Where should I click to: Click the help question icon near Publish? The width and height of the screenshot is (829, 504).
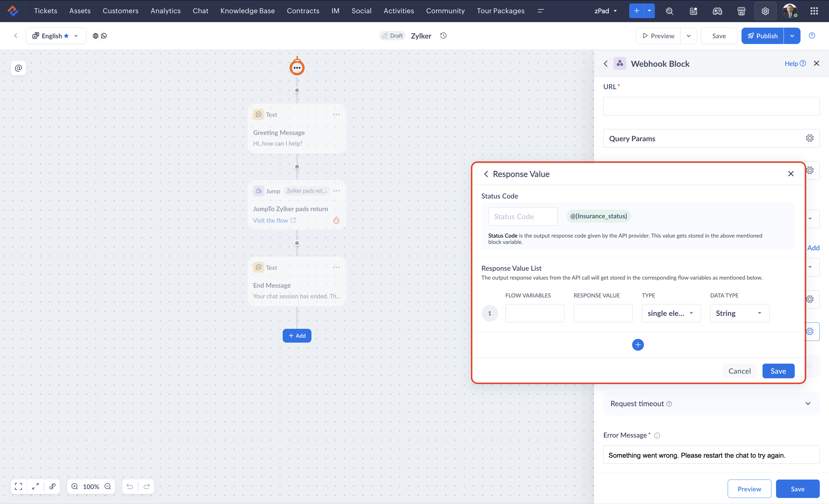[812, 36]
